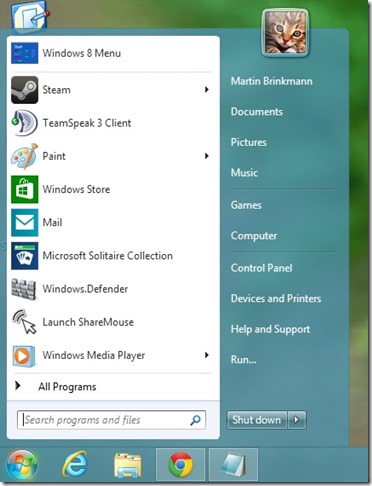Click the 'Windows Store' label
The image size is (372, 486).
76,189
